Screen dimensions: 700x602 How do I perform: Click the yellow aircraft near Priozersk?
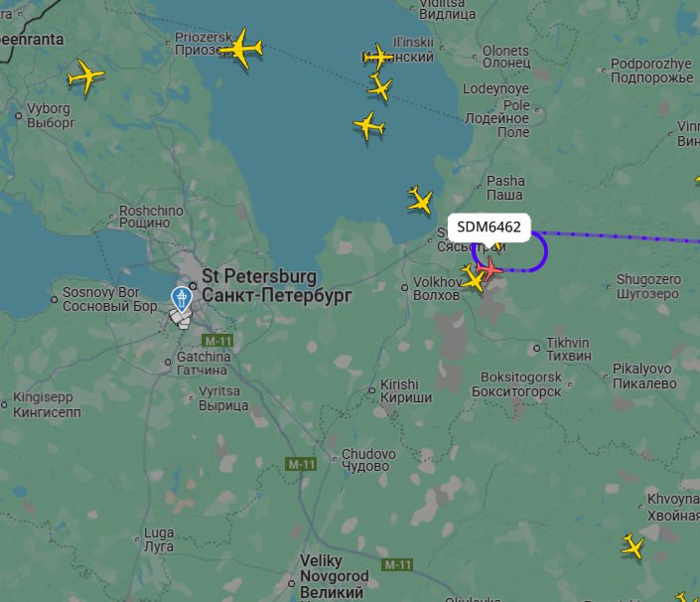pyautogui.click(x=241, y=49)
